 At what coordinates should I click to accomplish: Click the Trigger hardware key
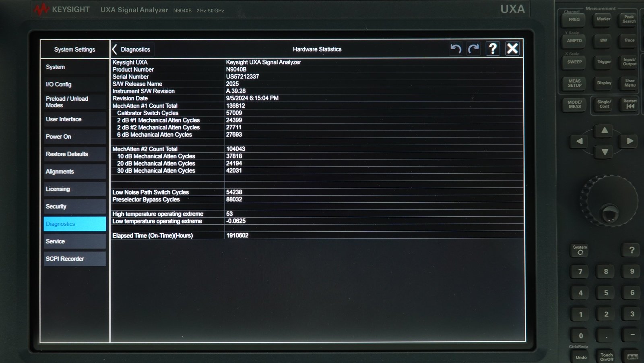pyautogui.click(x=604, y=62)
